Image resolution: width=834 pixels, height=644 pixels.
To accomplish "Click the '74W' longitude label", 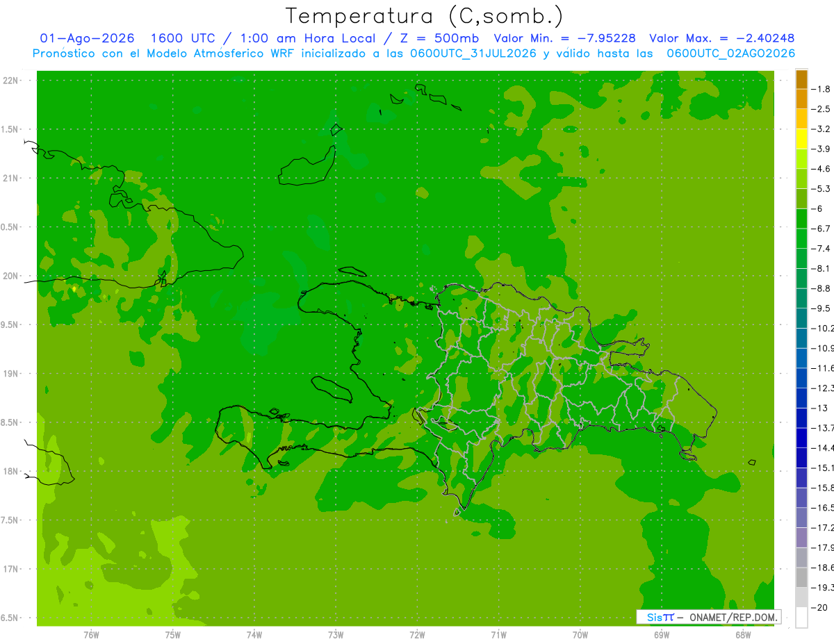I will pos(254,634).
